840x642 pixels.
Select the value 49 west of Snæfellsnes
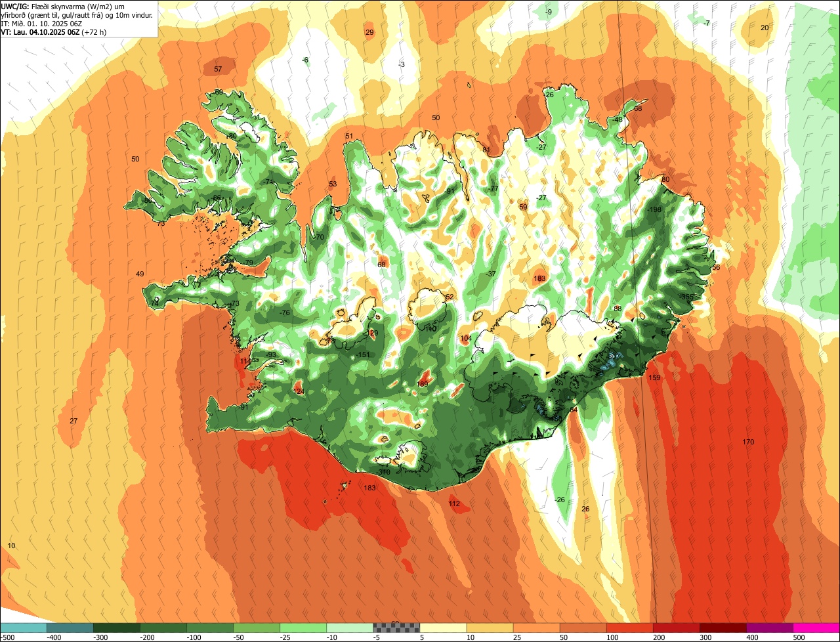140,274
